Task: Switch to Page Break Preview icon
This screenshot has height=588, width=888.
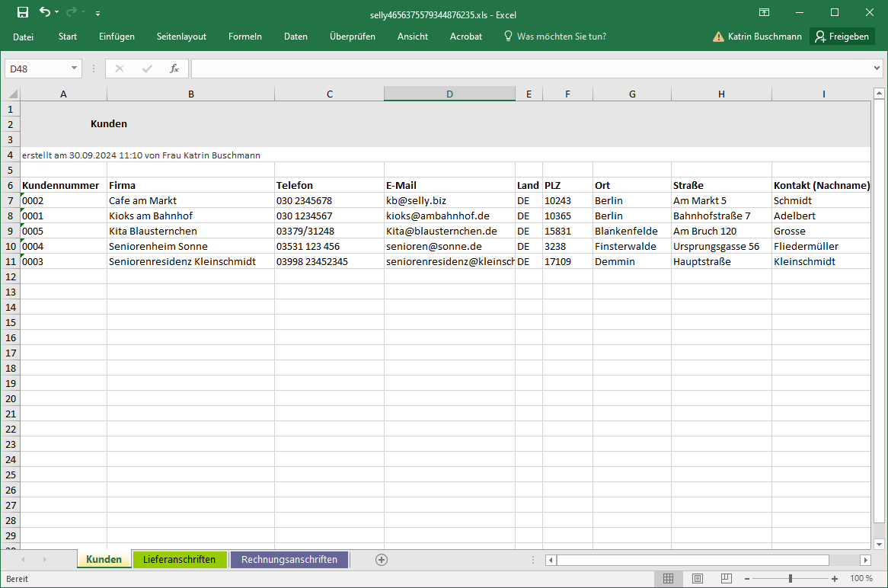Action: tap(726, 579)
